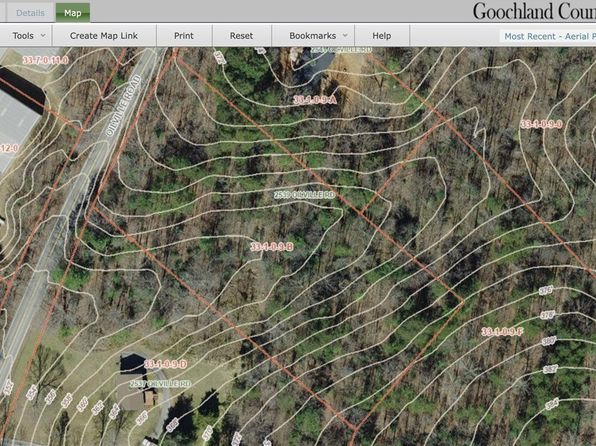This screenshot has width=596, height=446.
Task: Click the 2539 Oilville Rd address label
Action: tap(304, 195)
